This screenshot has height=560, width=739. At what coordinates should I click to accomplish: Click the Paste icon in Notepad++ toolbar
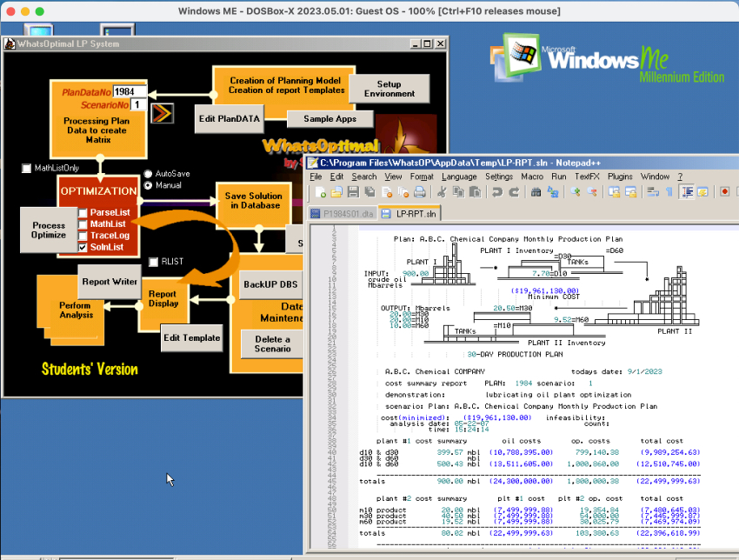pyautogui.click(x=475, y=192)
